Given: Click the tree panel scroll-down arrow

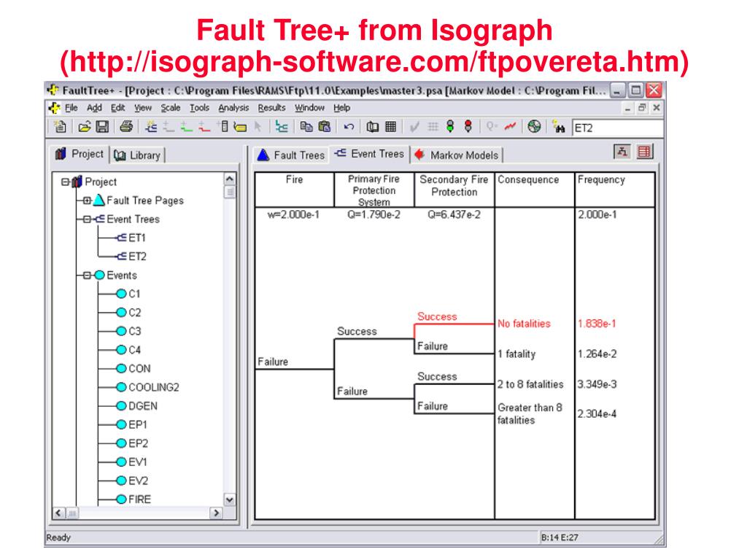Looking at the screenshot, I should [x=230, y=499].
